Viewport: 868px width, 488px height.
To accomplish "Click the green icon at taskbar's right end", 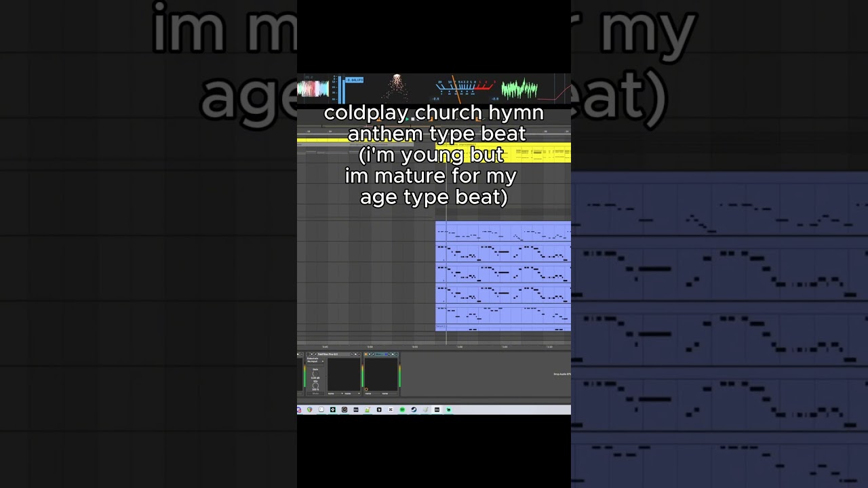I will [x=448, y=409].
